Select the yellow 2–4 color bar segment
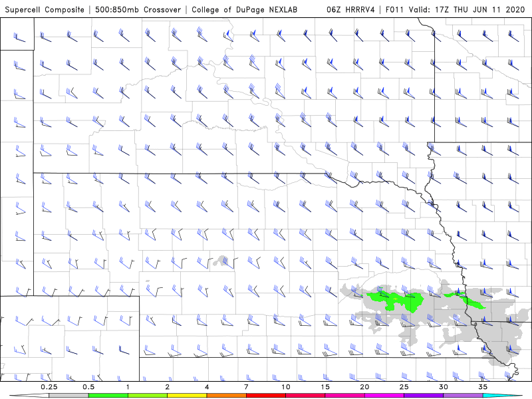532x399 pixels. pos(187,396)
